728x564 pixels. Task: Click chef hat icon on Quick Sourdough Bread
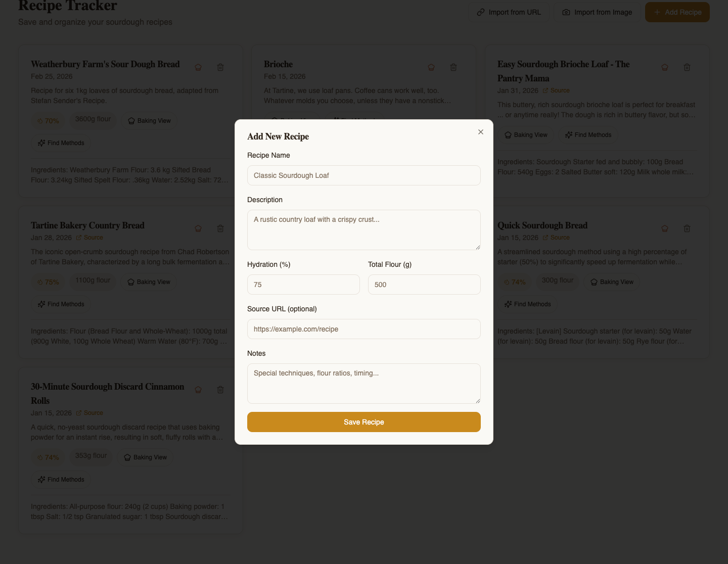click(x=665, y=228)
